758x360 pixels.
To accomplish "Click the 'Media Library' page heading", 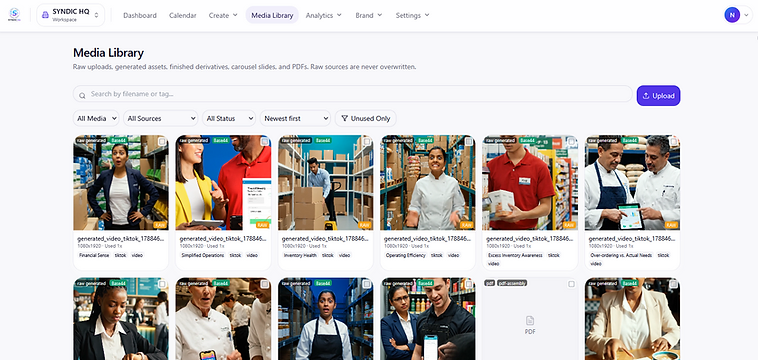I will click(108, 53).
